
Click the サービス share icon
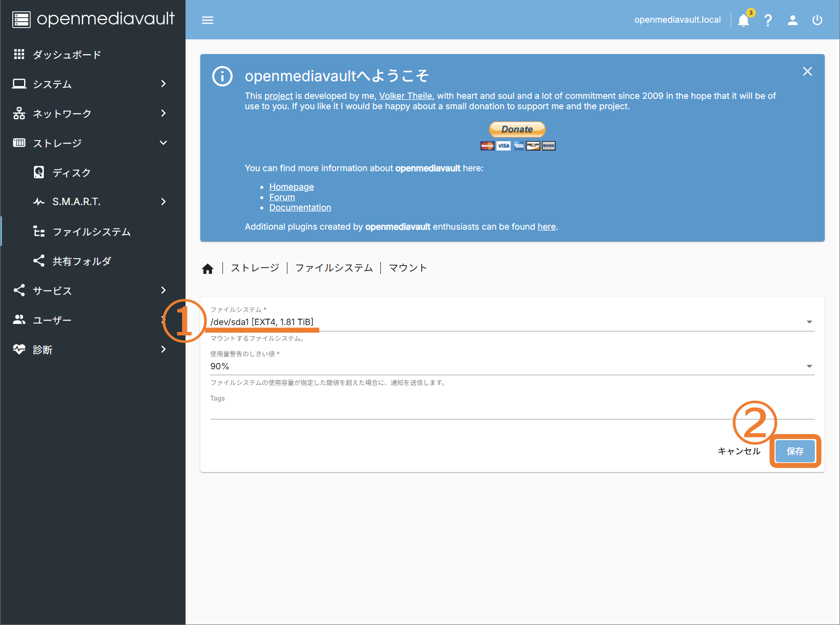coord(19,290)
